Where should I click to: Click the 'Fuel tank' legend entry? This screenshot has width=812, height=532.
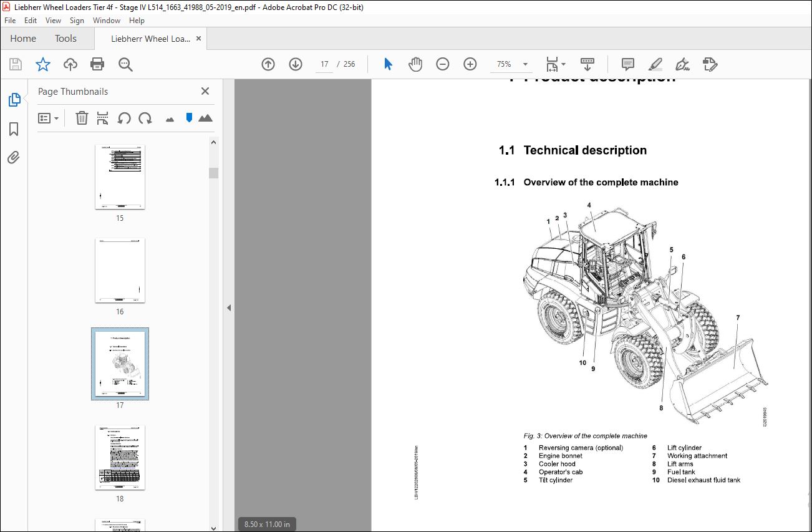click(681, 472)
